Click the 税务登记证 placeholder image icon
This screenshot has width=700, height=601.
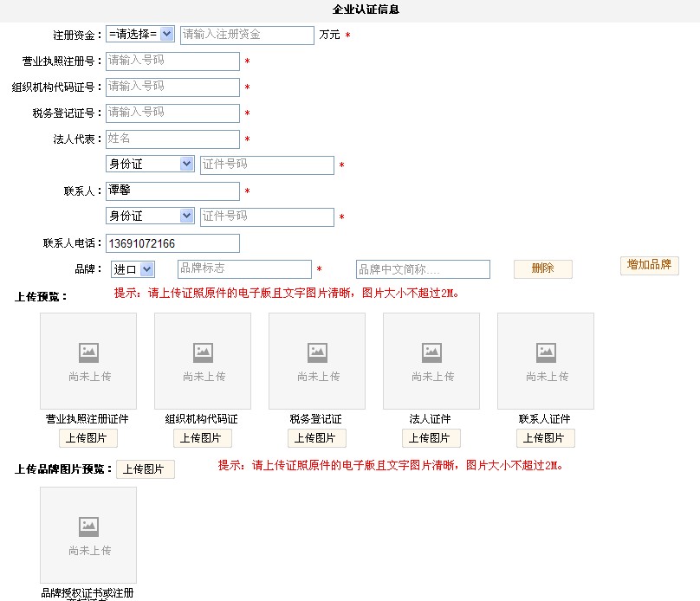[x=317, y=352]
